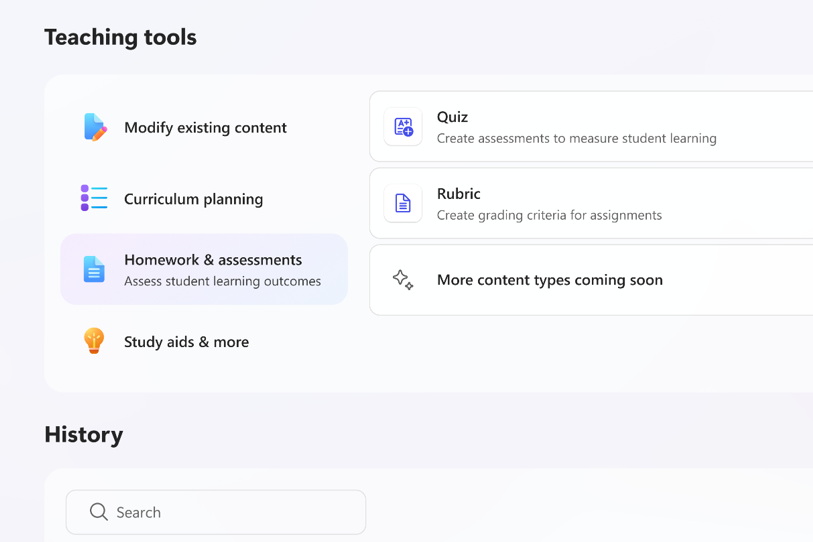The width and height of the screenshot is (813, 542).
Task: Open the Rubric tool by its title
Action: (458, 194)
